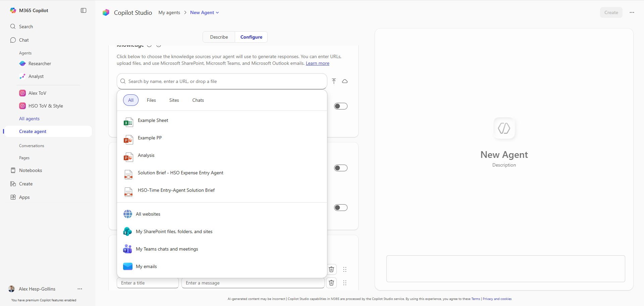Switch on the lowest toggle switch

point(340,208)
